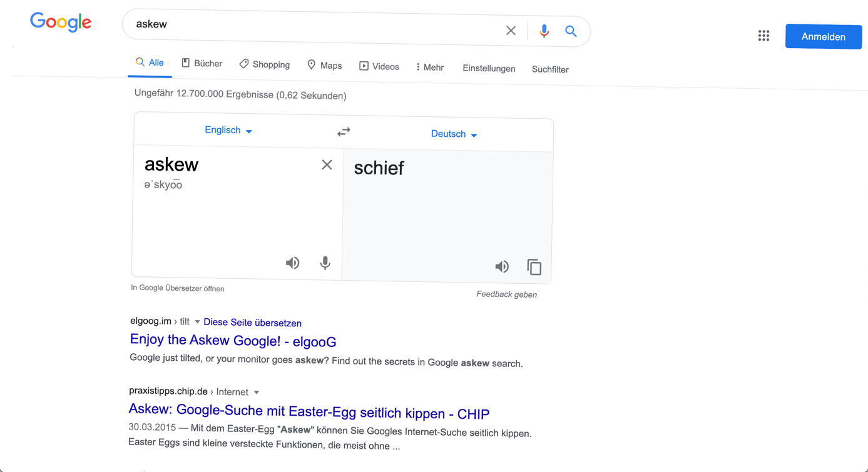
Task: Clear the search box text
Action: click(x=511, y=30)
